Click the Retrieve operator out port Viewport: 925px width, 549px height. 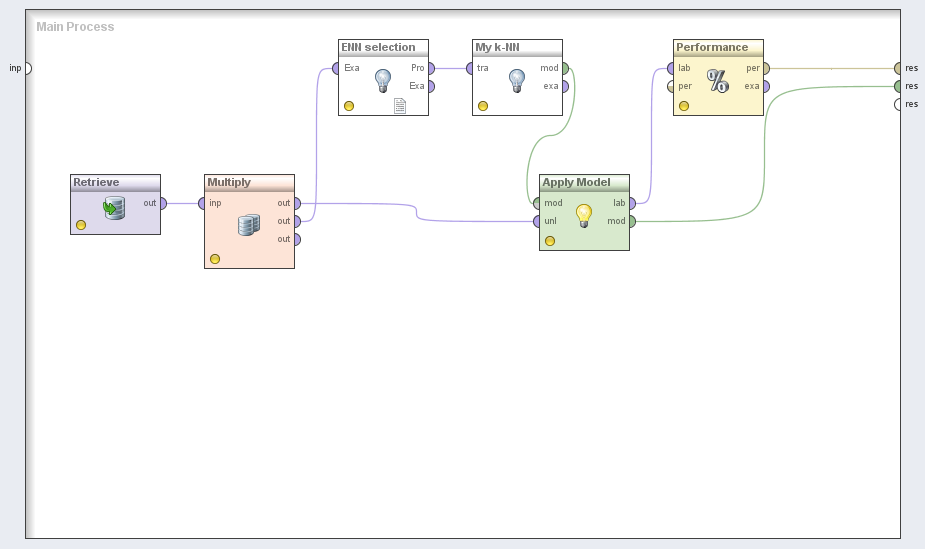[162, 203]
